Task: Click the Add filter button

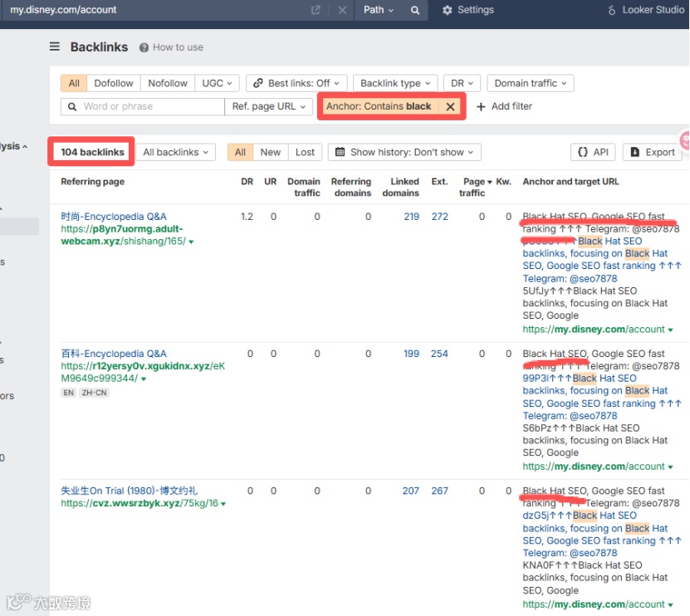Action: click(x=505, y=106)
